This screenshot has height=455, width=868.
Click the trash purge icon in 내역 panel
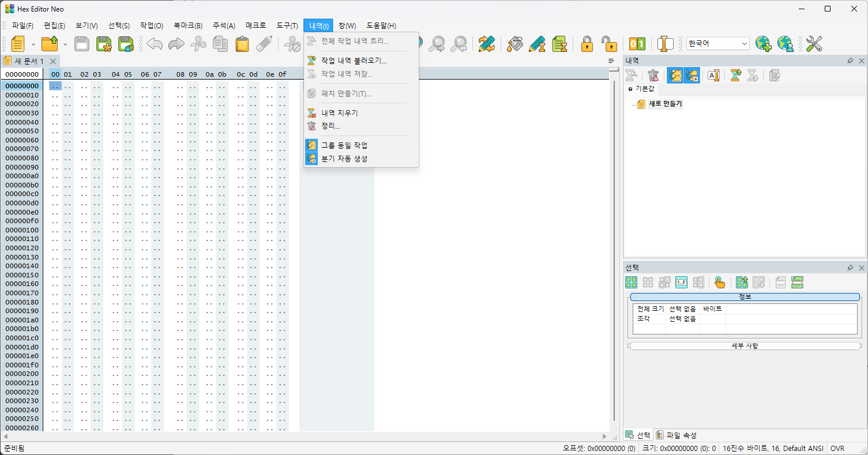pyautogui.click(x=653, y=76)
